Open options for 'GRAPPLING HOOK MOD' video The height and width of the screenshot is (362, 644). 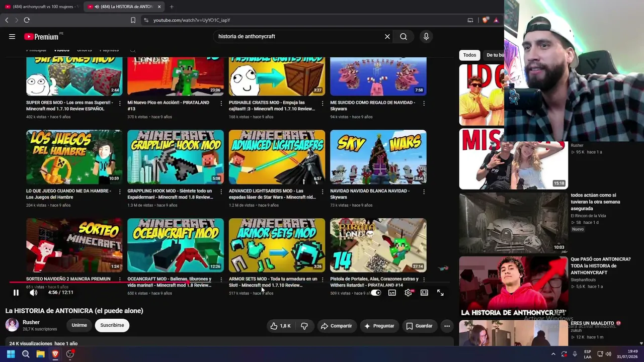(x=221, y=192)
